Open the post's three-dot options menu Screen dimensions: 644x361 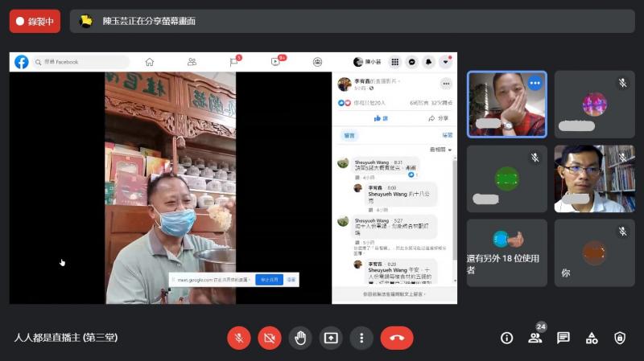[446, 84]
